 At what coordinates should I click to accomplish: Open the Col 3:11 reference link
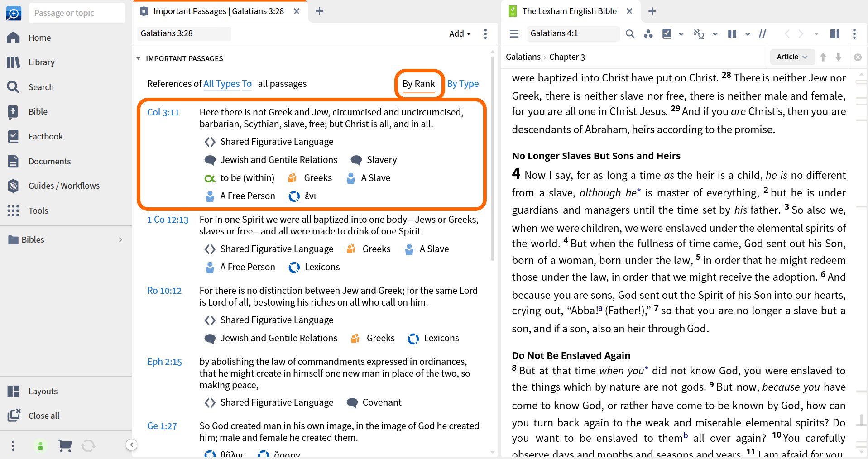pyautogui.click(x=163, y=112)
